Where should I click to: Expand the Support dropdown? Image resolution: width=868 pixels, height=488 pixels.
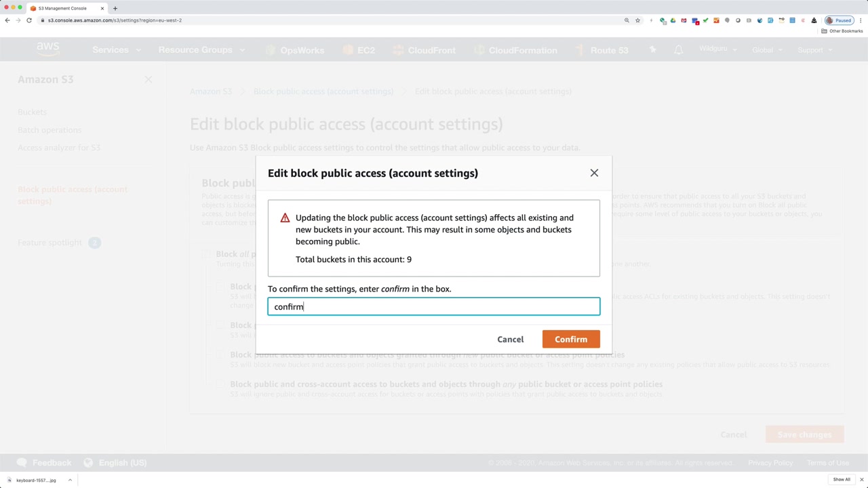tap(814, 50)
